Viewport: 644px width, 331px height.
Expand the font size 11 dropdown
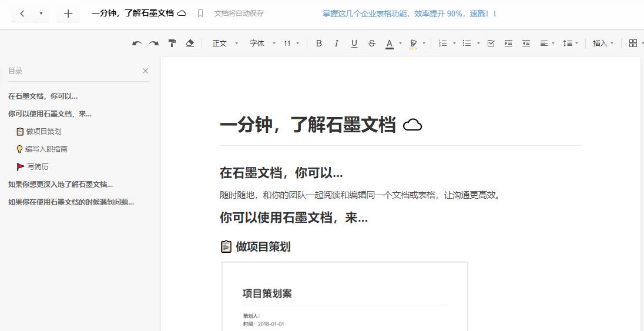coord(291,44)
